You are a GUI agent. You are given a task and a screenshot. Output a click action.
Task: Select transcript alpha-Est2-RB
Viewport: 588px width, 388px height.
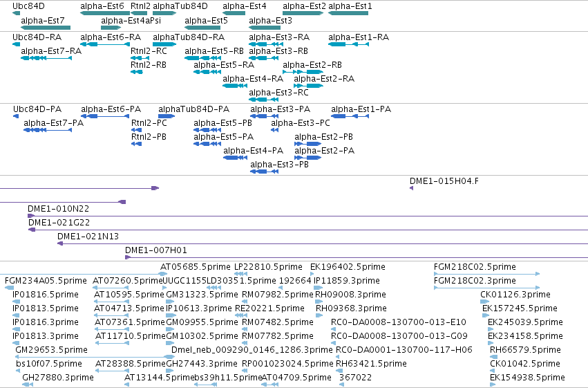tap(303, 72)
